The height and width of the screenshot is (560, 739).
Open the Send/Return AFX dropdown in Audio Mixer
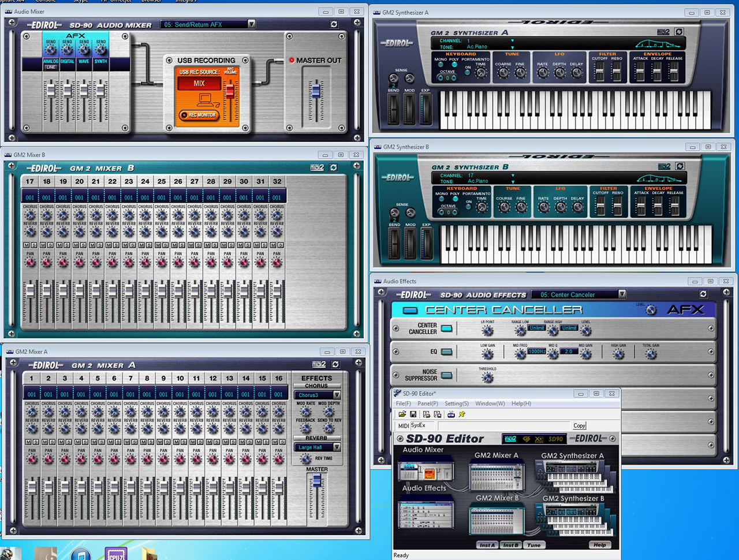click(x=251, y=24)
